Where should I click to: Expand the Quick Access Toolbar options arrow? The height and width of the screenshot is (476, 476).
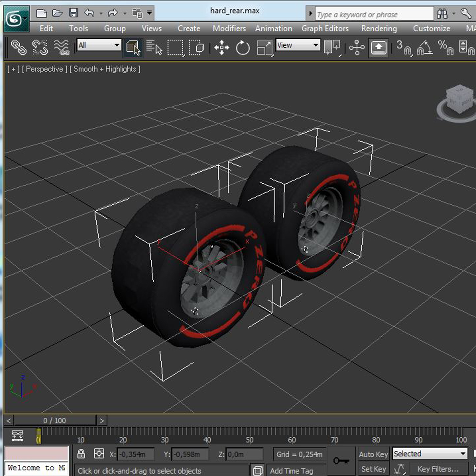pyautogui.click(x=150, y=13)
